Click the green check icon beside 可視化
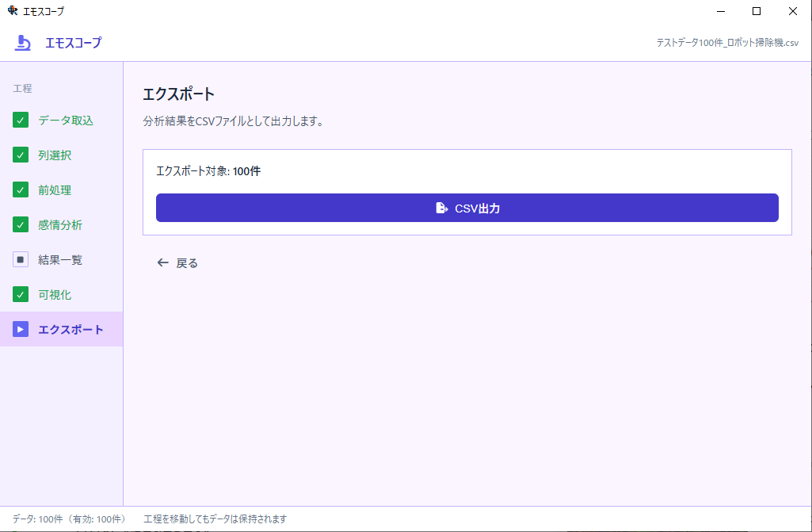Image resolution: width=812 pixels, height=532 pixels. coord(20,294)
